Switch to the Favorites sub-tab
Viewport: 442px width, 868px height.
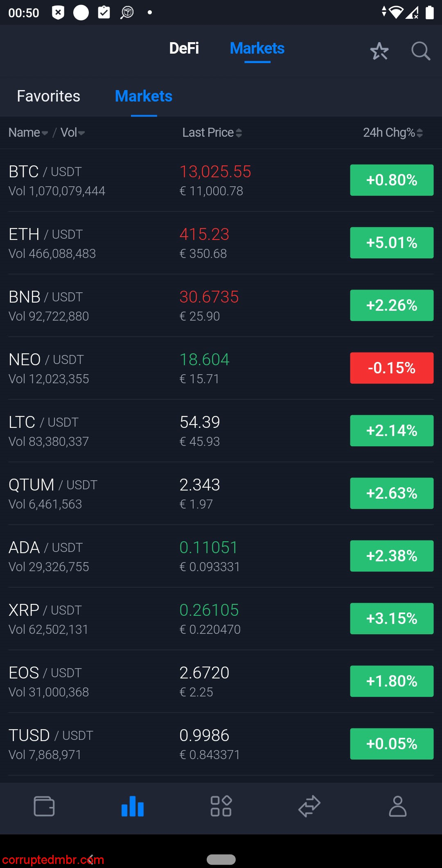(48, 96)
